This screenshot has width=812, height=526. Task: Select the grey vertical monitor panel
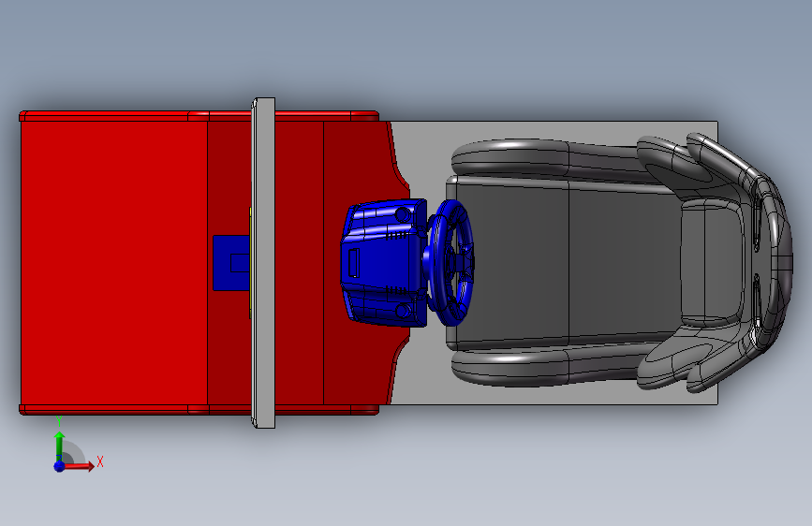tap(263, 262)
